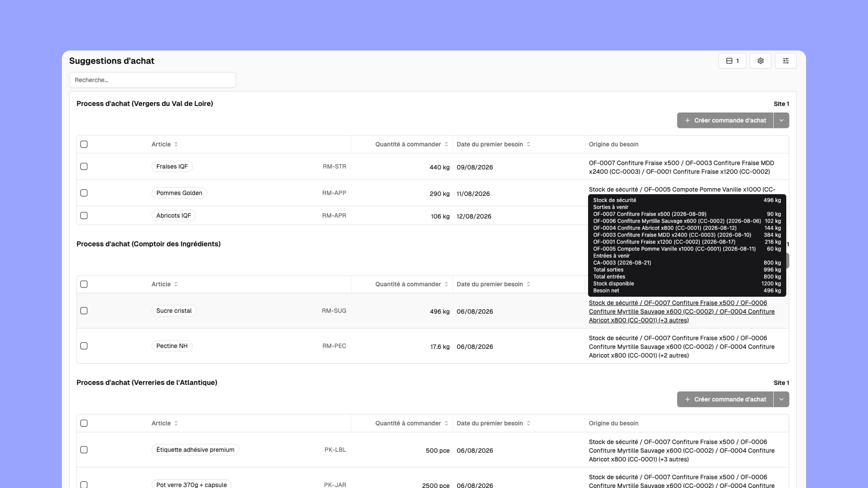Click Fraises IQF origine du besoin text
The image size is (868, 488).
click(x=681, y=167)
